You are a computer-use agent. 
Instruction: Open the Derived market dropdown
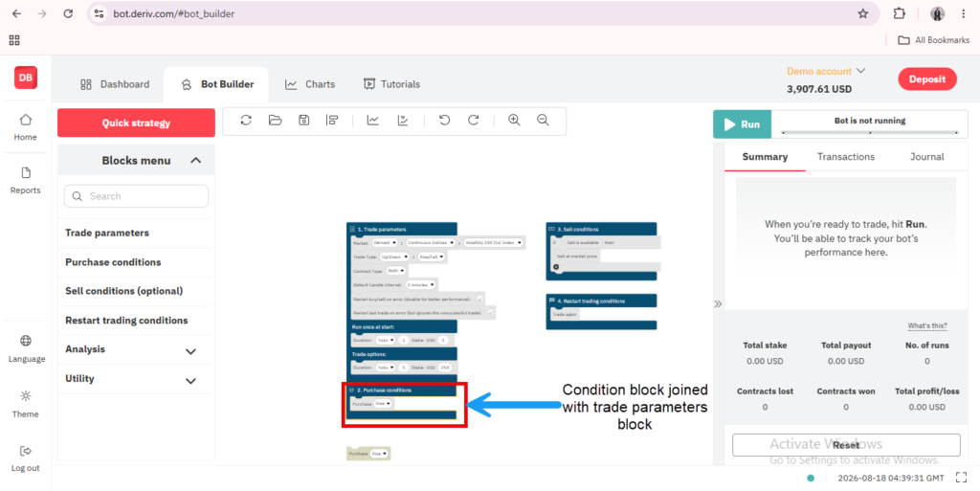385,242
